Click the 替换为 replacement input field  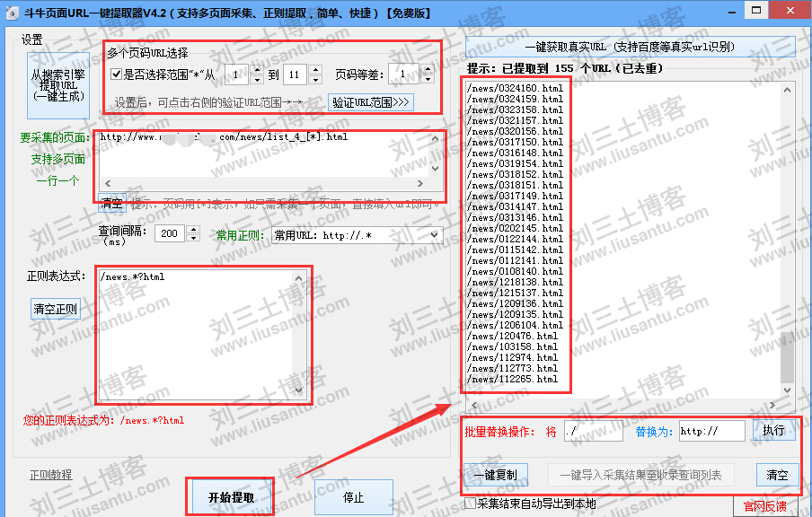[x=711, y=432]
